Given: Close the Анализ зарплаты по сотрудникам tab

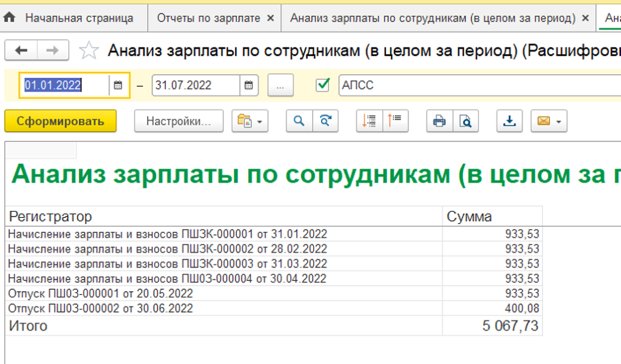Looking at the screenshot, I should (585, 18).
